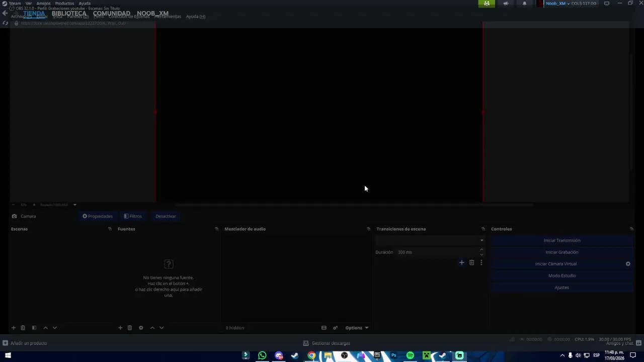Increase transition duration stepper
This screenshot has height=362, width=644.
click(x=481, y=249)
